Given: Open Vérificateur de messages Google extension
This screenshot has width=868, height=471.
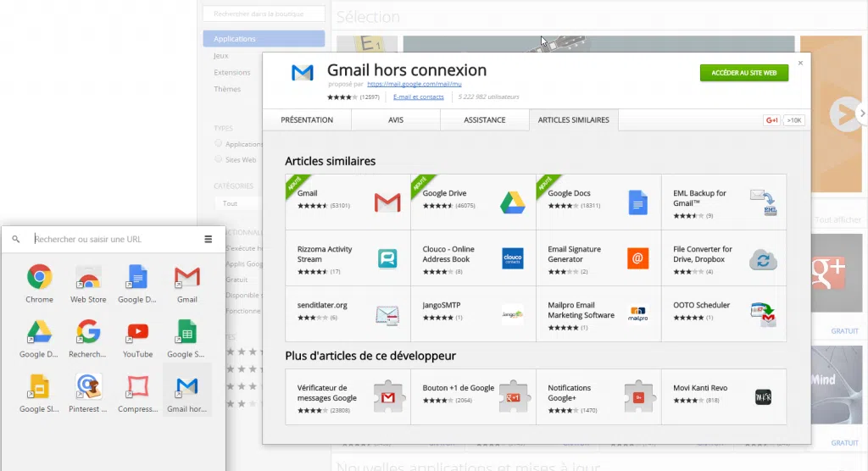Looking at the screenshot, I should pyautogui.click(x=348, y=396).
